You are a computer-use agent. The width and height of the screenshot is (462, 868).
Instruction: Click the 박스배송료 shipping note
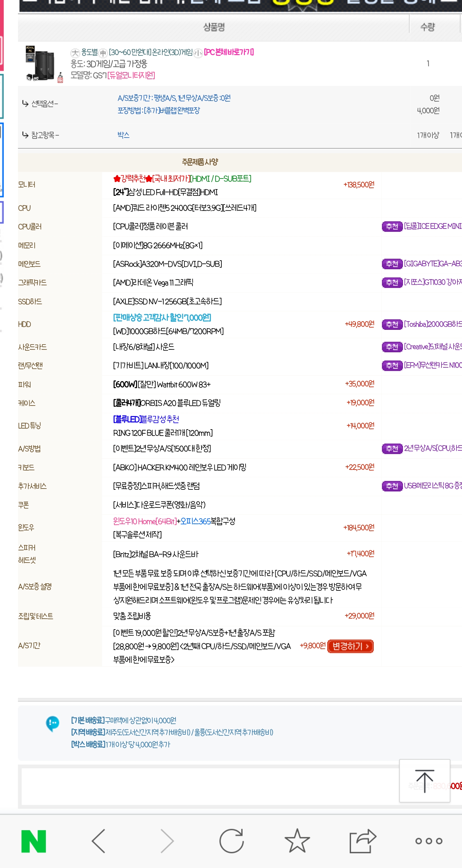click(x=120, y=744)
